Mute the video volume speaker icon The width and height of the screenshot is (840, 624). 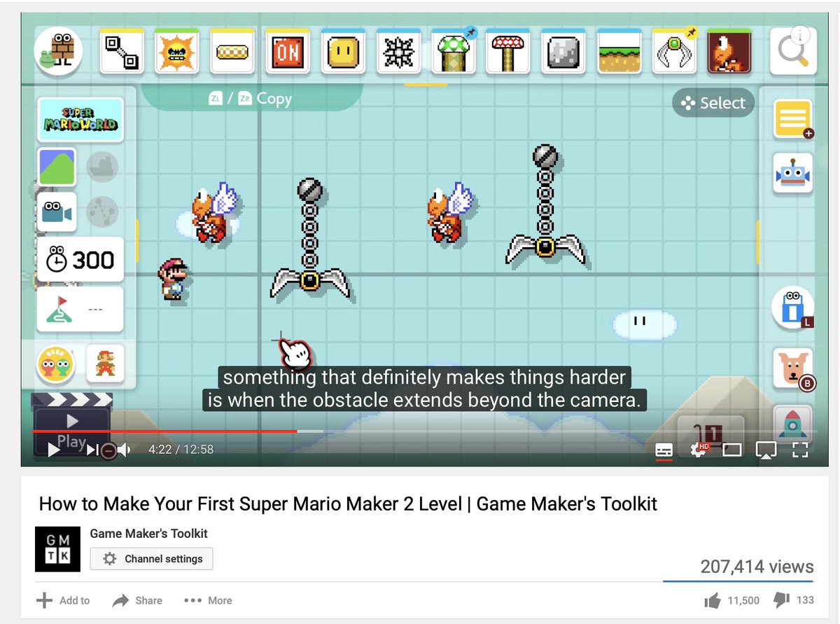(123, 450)
